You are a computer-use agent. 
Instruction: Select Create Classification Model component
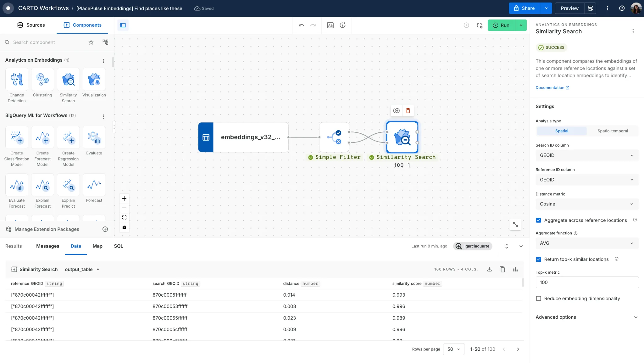(17, 137)
